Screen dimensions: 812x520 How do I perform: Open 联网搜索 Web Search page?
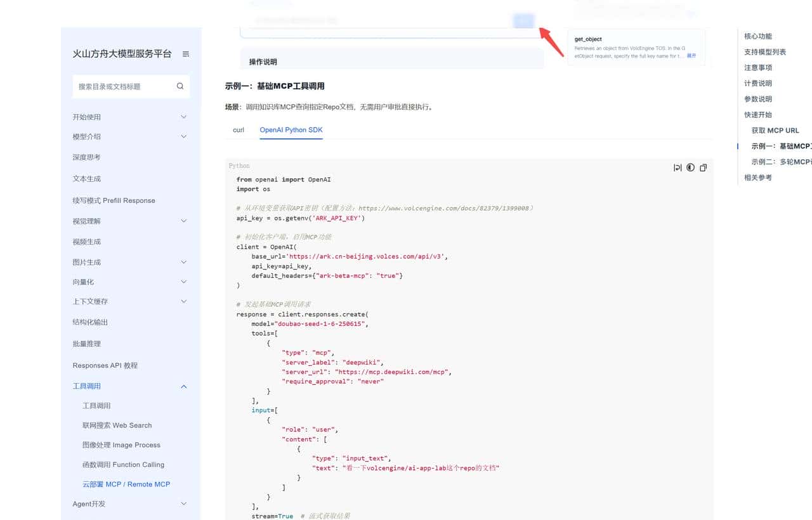(117, 425)
